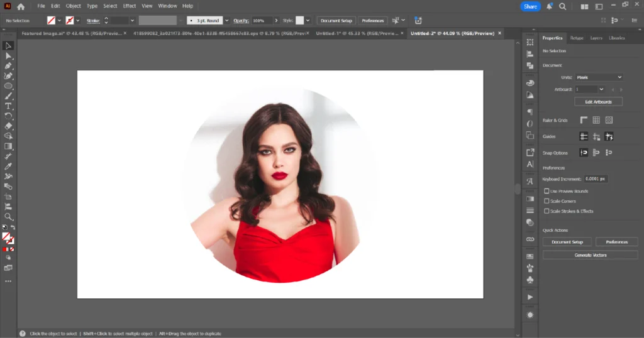The width and height of the screenshot is (644, 338).
Task: Toggle Show Transparency Grid button
Action: pyautogui.click(x=609, y=120)
